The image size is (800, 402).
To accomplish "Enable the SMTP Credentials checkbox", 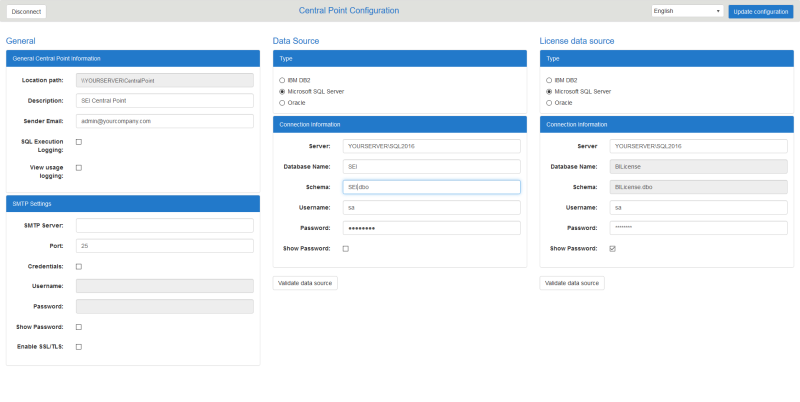I will pos(79,266).
